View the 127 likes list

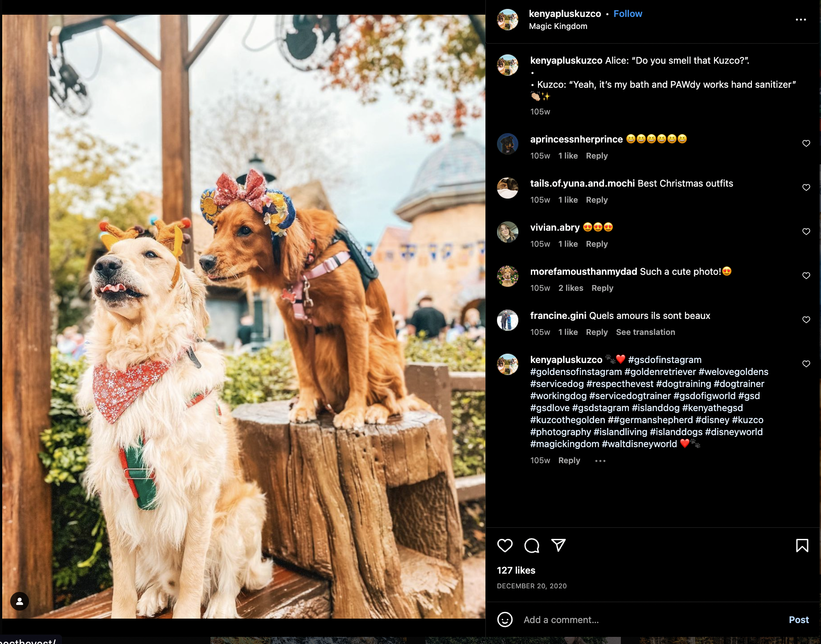pyautogui.click(x=516, y=571)
